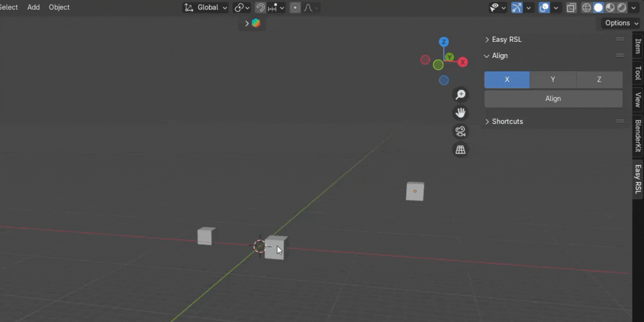Click the zoom in/out viewport icon

coord(461,95)
